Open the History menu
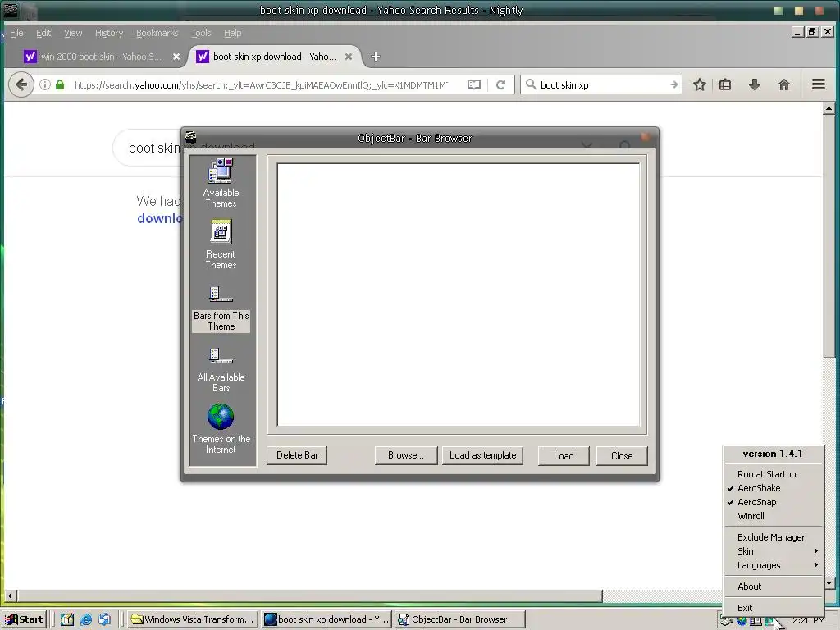The image size is (840, 630). [109, 33]
